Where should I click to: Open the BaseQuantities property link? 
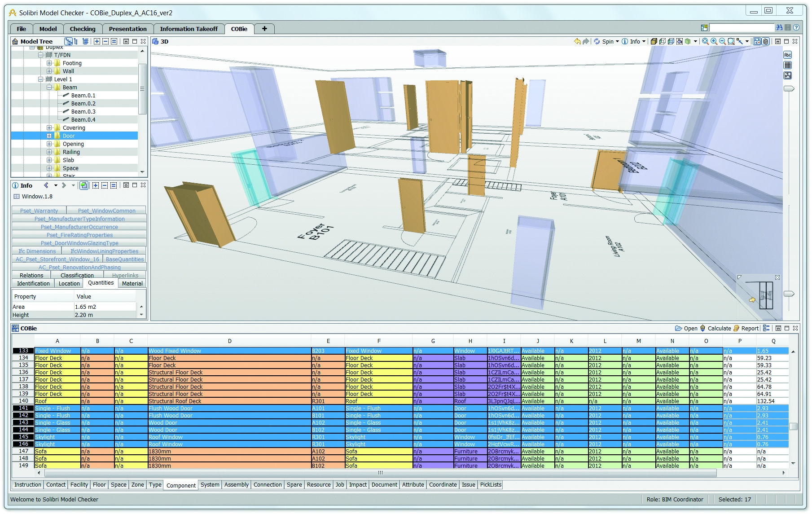pos(125,259)
